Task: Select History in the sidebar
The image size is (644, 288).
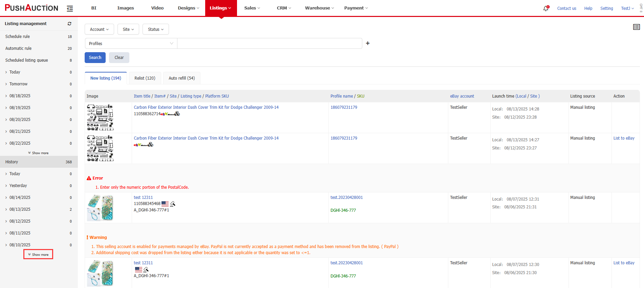Action: 39,162
